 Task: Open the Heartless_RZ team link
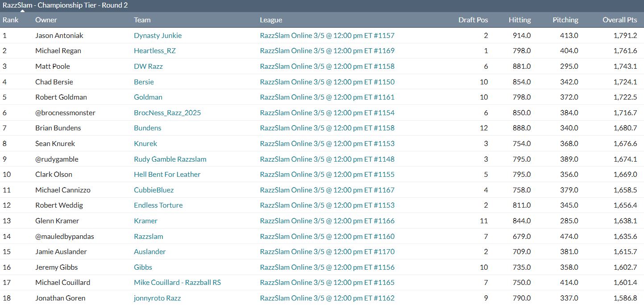tap(155, 51)
